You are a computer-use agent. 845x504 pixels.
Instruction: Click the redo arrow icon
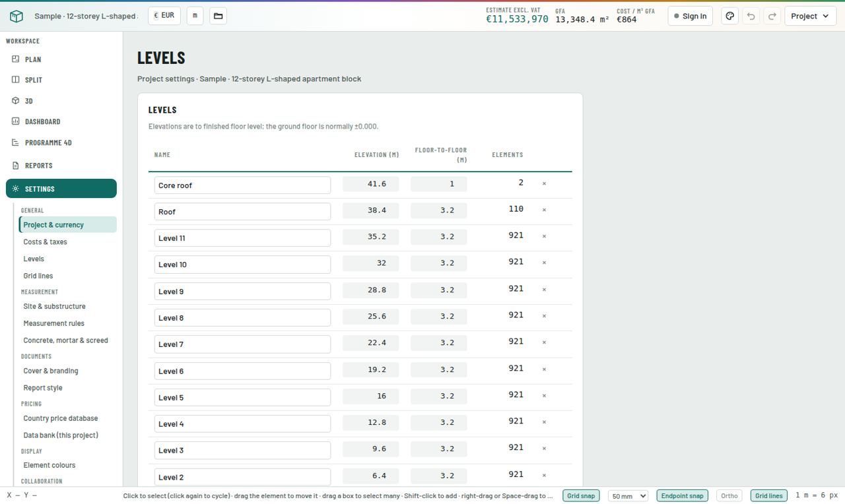click(772, 16)
